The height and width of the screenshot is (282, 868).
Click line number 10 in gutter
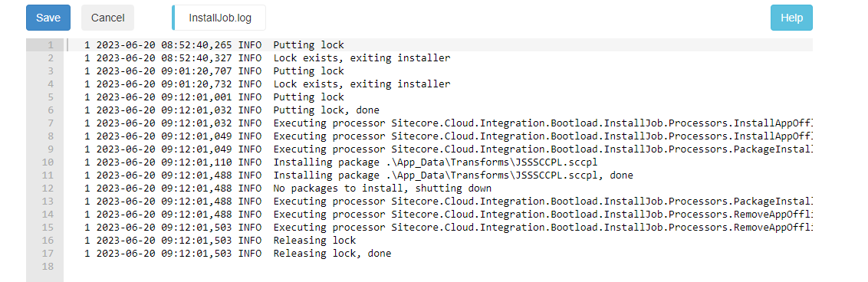(51, 162)
